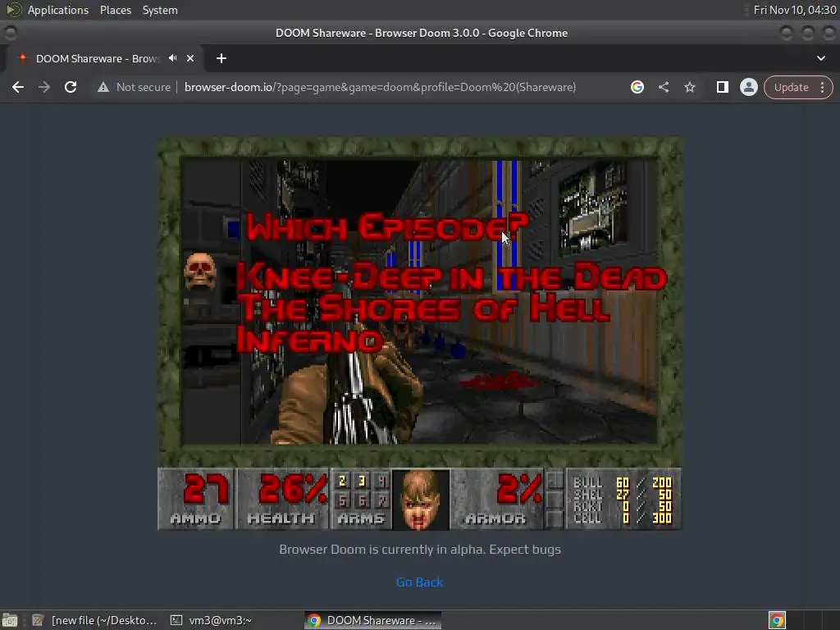
Task: Open the System menu
Action: (x=160, y=10)
